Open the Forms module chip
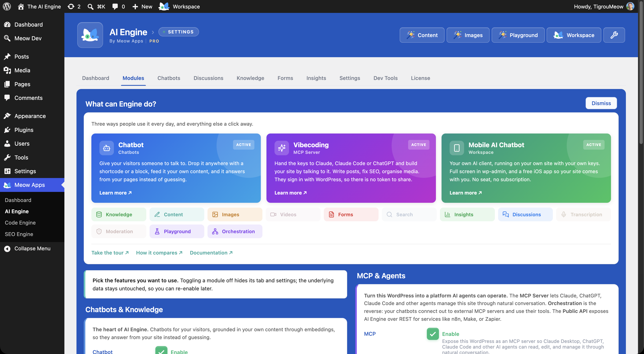644x354 pixels. click(351, 214)
